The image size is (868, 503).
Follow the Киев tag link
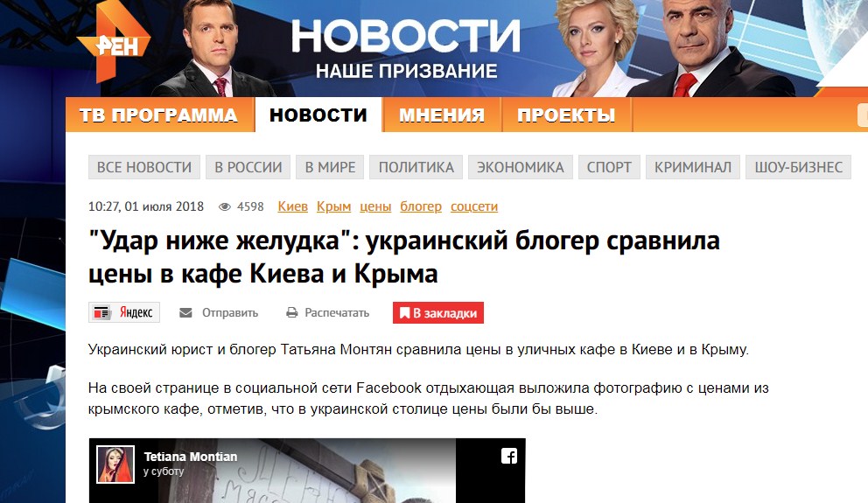[293, 206]
